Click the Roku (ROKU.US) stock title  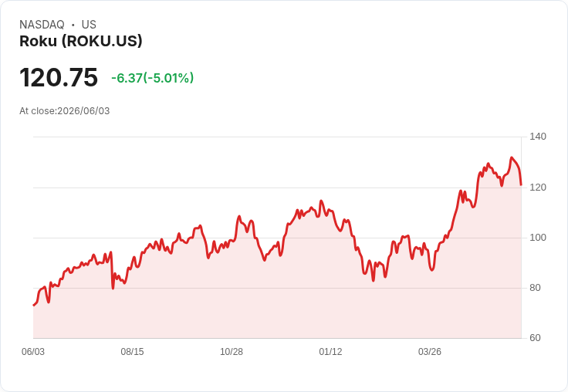(x=81, y=41)
